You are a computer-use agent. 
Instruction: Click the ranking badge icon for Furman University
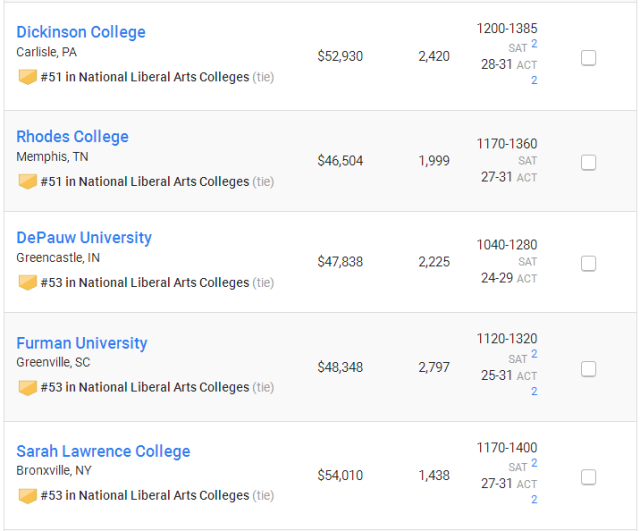click(28, 387)
